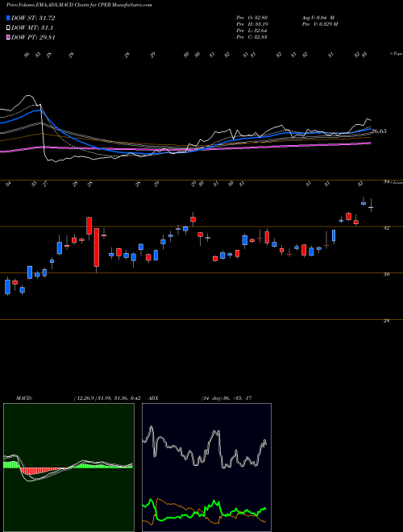The image size is (403, 532).
Task: Click the 30 price axis label
Action: (x=386, y=275)
